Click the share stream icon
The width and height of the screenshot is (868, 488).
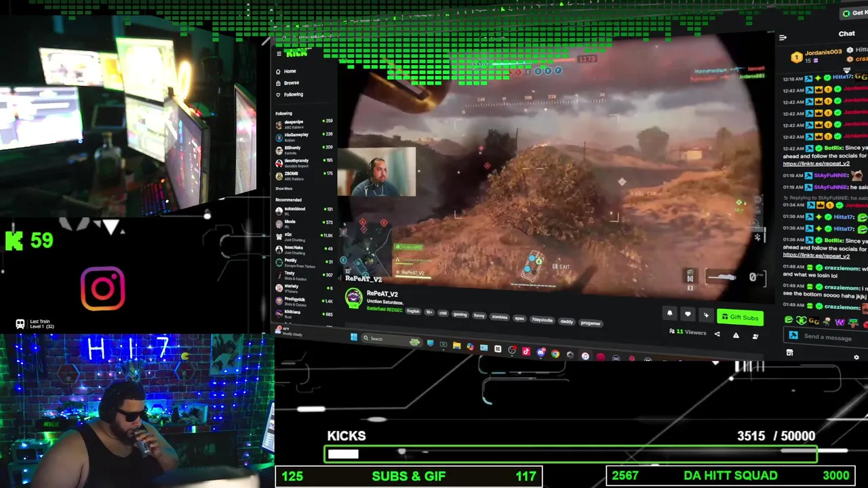pyautogui.click(x=717, y=334)
